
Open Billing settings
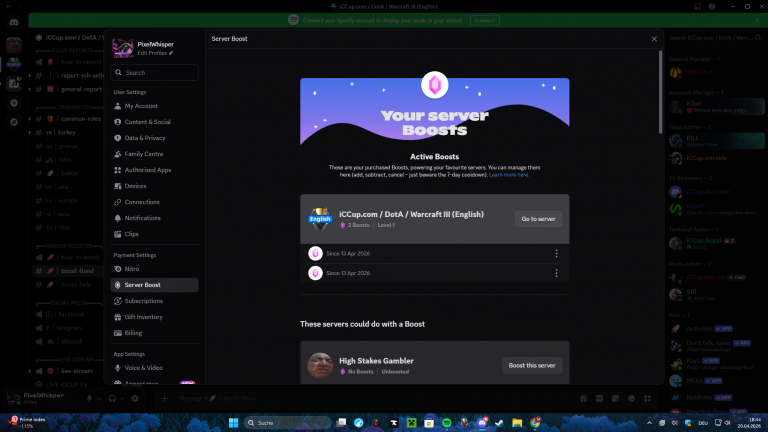tap(154, 333)
